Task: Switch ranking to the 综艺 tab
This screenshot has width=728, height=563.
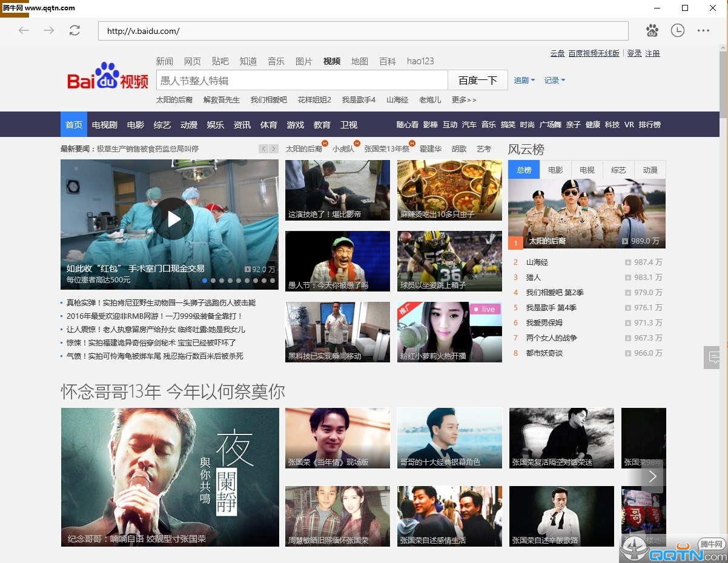Action: point(618,170)
